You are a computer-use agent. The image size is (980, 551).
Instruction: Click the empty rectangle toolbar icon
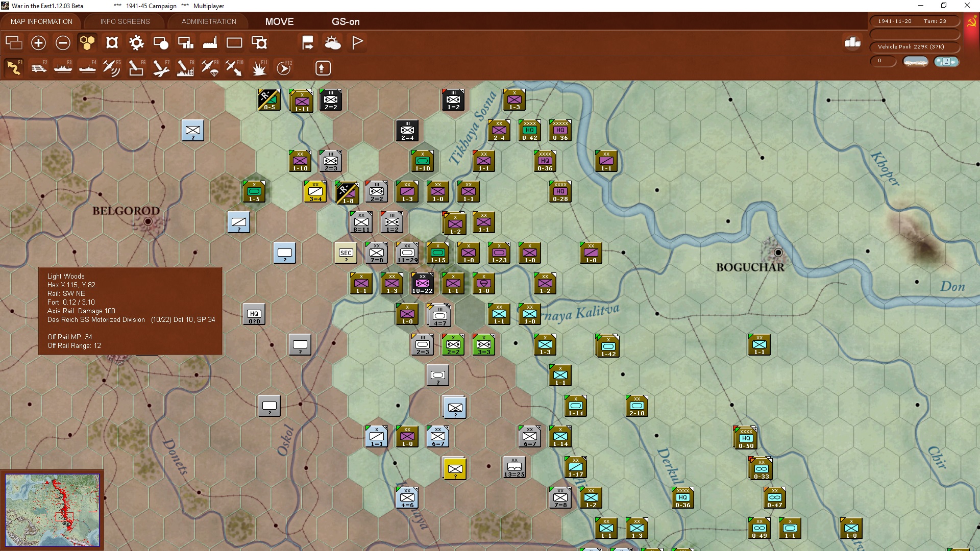pos(234,43)
